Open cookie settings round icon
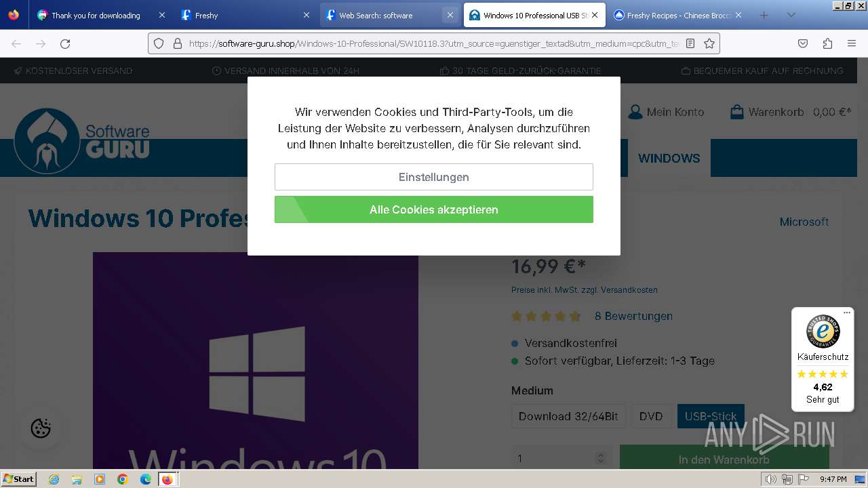The width and height of the screenshot is (868, 488). (x=41, y=428)
